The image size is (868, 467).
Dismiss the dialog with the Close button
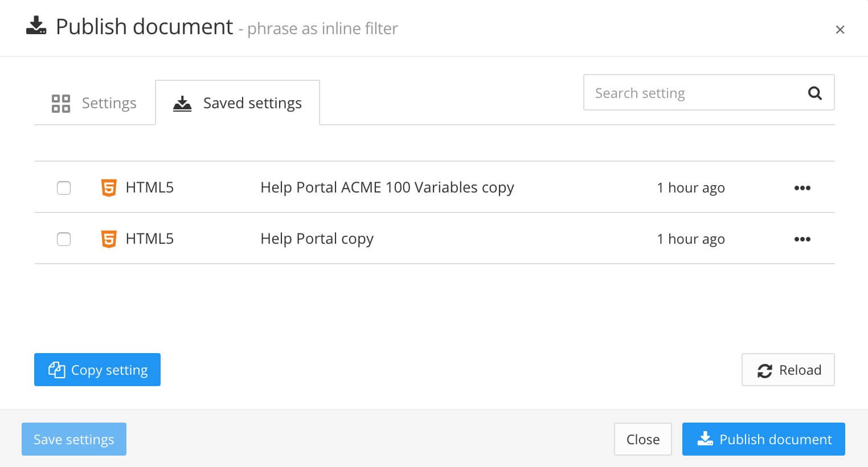[643, 439]
